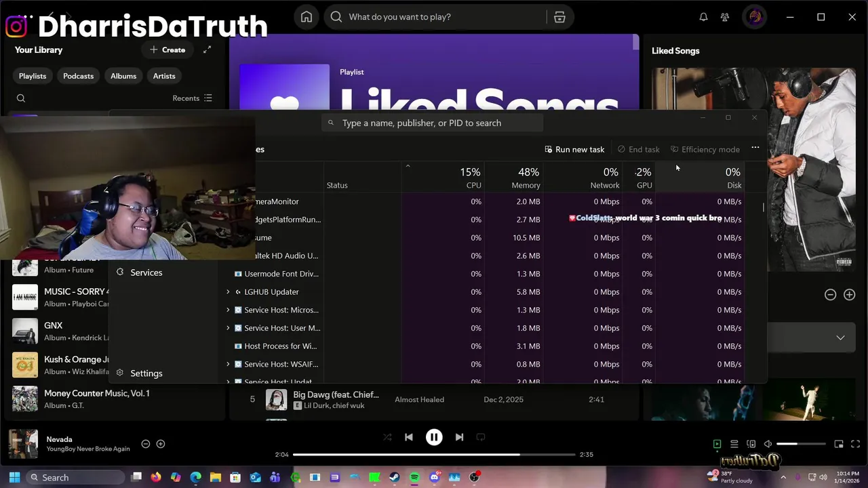
Task: Play Big Dawg track row
Action: 434,400
